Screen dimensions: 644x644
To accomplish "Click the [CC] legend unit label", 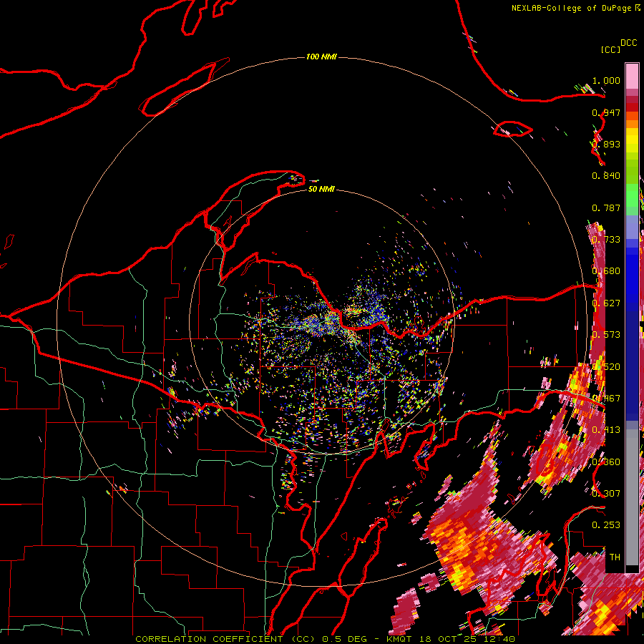I will (610, 49).
